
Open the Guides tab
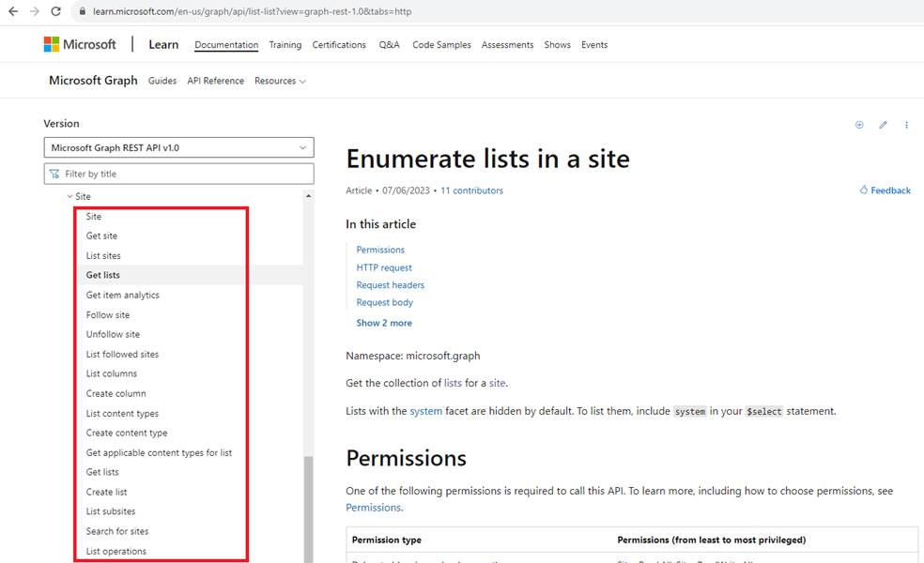162,81
